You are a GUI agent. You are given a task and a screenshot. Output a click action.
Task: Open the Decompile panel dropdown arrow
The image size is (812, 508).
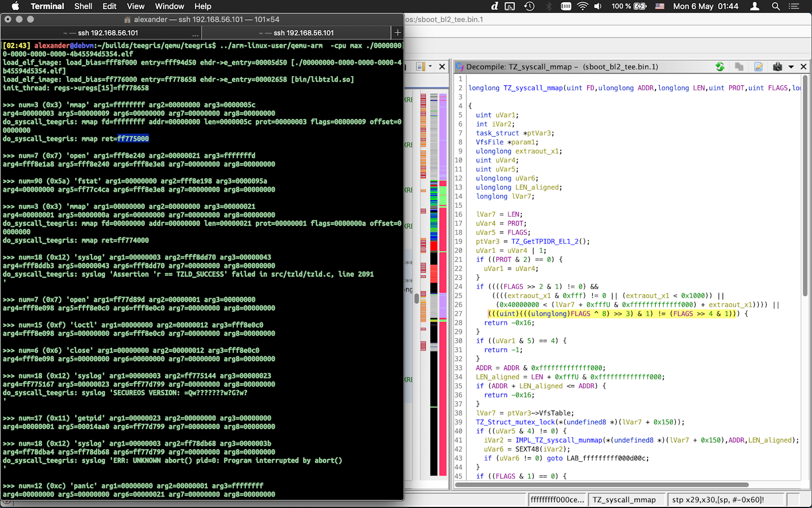click(791, 67)
